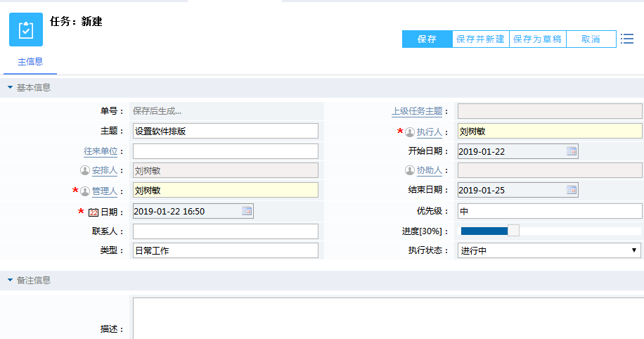Cancel the new task with 取消
The height and width of the screenshot is (339, 644).
click(x=591, y=39)
